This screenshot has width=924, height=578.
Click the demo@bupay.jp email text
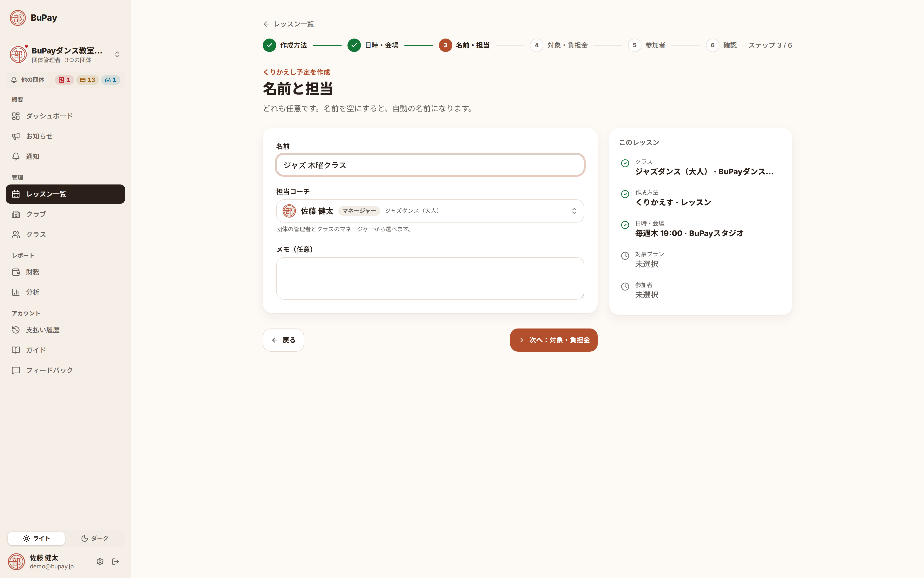pos(51,566)
